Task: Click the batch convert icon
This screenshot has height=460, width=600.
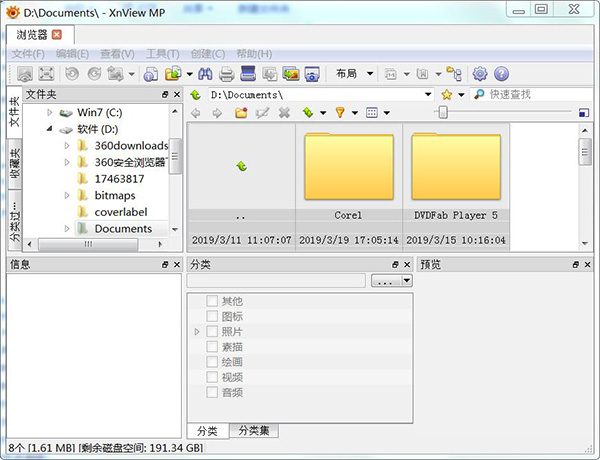Action: point(269,73)
